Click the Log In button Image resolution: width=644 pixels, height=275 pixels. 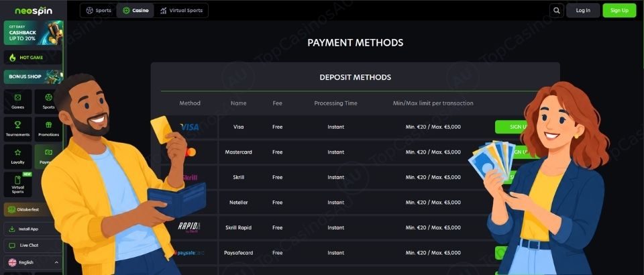click(583, 11)
